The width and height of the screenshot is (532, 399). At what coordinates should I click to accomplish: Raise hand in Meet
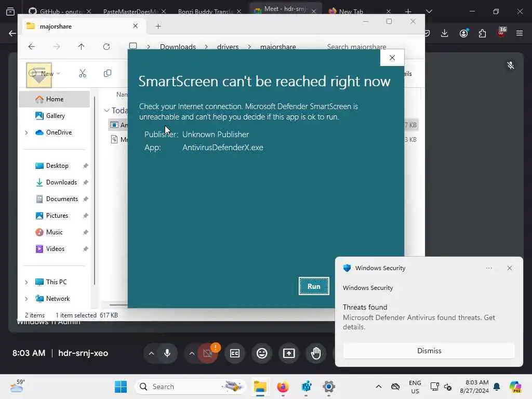coord(316,353)
